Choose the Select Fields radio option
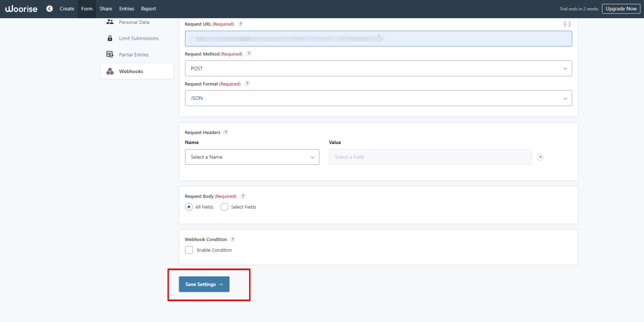 (225, 207)
